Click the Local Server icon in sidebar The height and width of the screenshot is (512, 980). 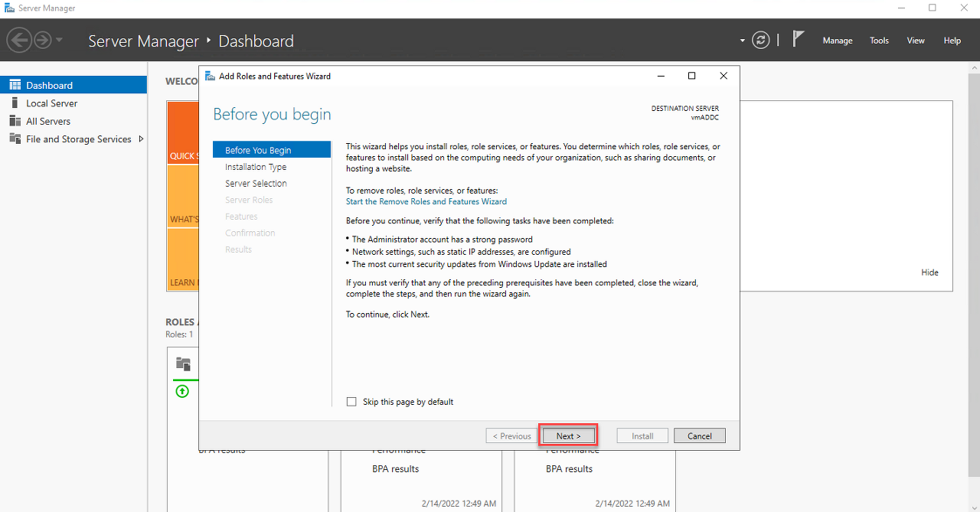15,103
